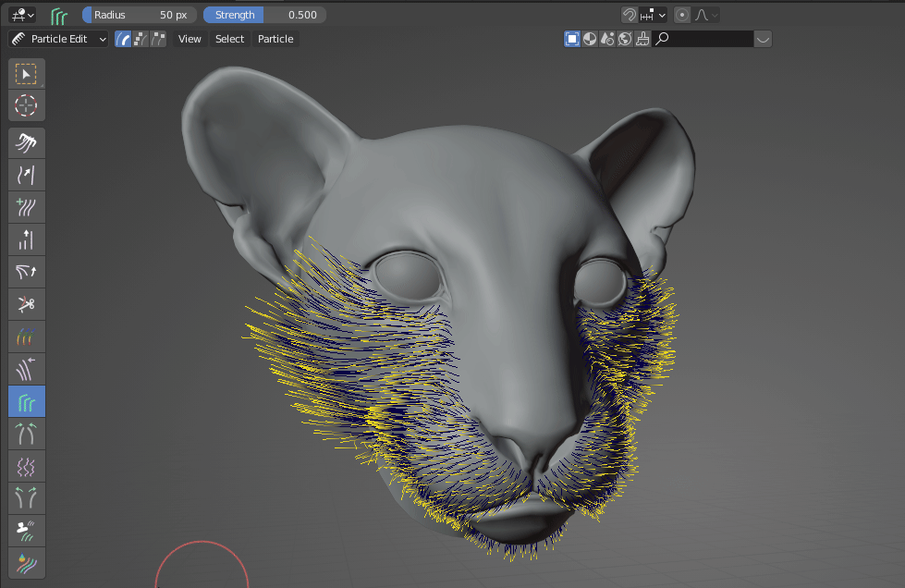Select the 3D Cursor tool

[27, 105]
